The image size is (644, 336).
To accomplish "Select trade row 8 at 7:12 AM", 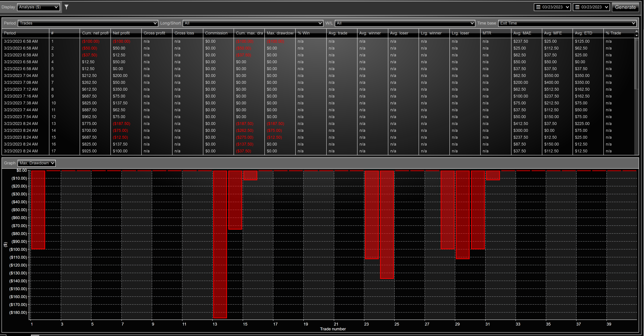I will [x=318, y=89].
